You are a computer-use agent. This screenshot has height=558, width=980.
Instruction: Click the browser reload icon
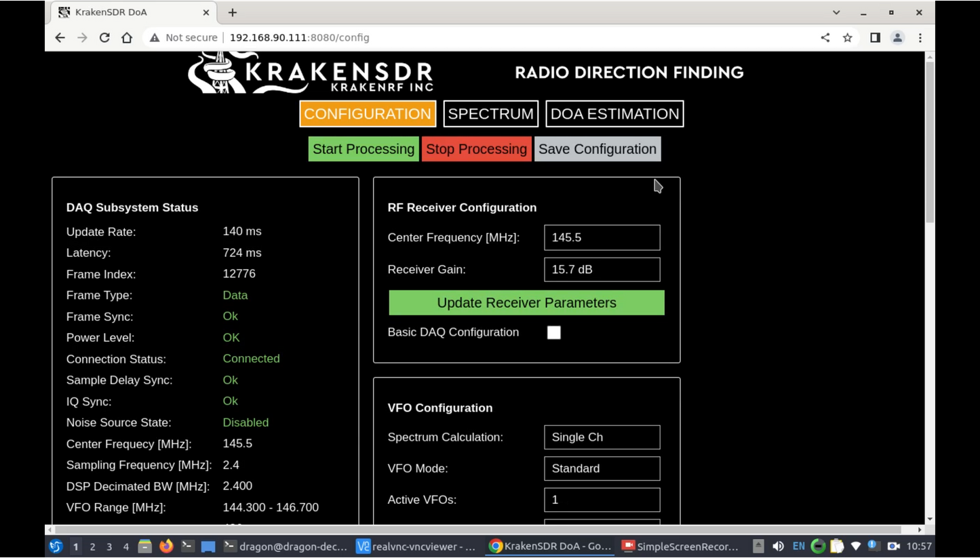(x=104, y=38)
